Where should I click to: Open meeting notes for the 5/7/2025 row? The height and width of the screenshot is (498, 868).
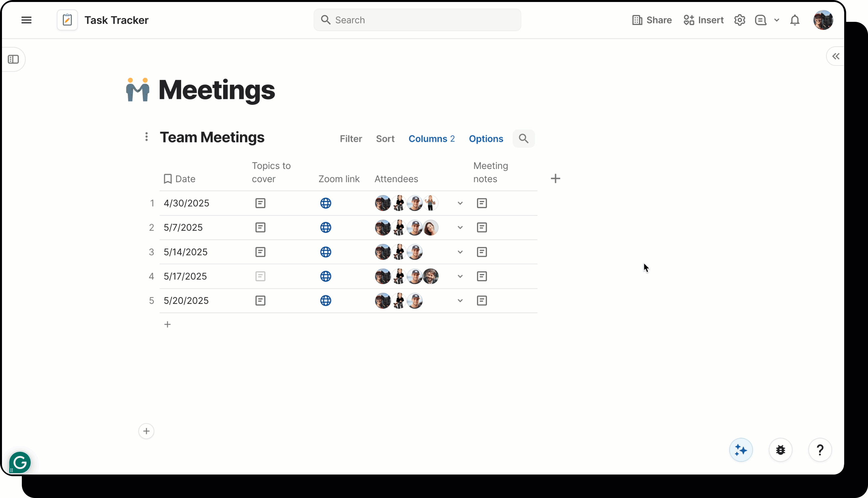(481, 228)
